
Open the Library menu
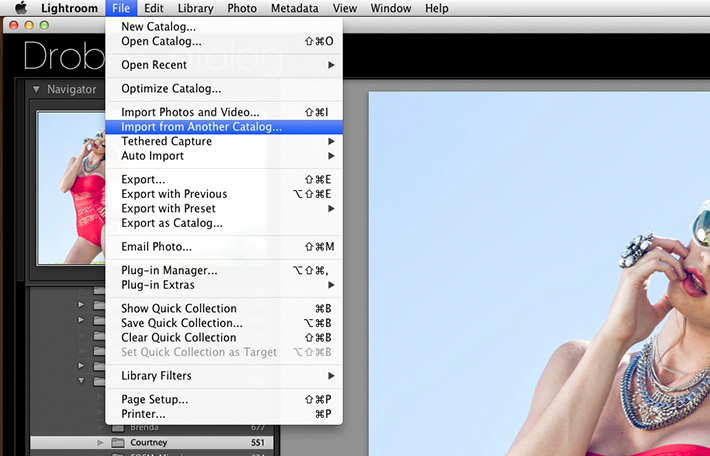[x=196, y=8]
